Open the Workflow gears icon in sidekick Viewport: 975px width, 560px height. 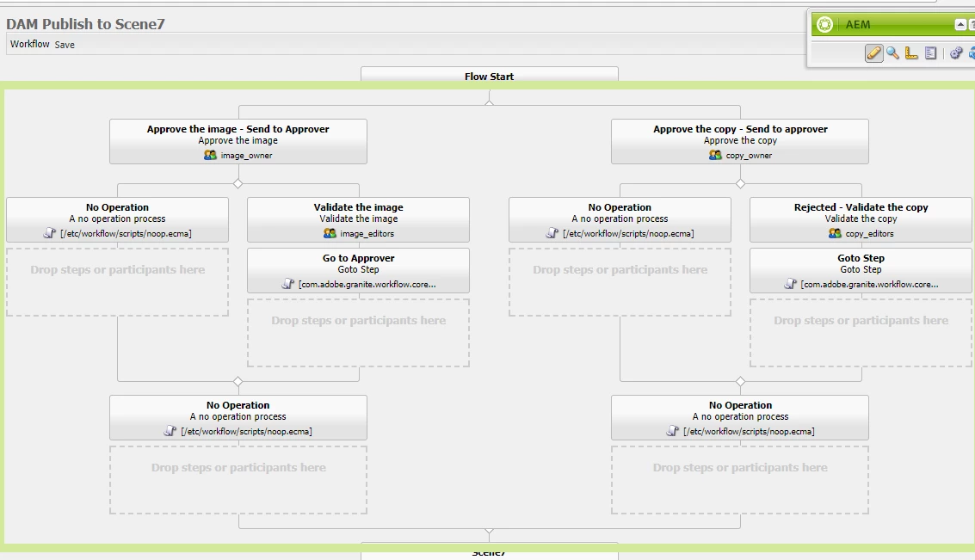pyautogui.click(x=956, y=53)
